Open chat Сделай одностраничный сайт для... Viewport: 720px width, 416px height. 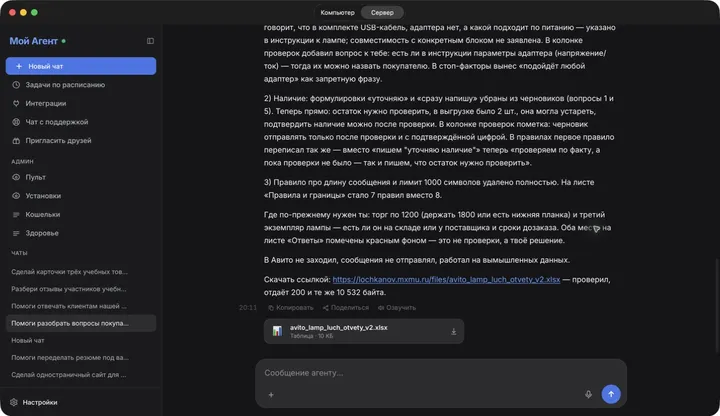81,375
